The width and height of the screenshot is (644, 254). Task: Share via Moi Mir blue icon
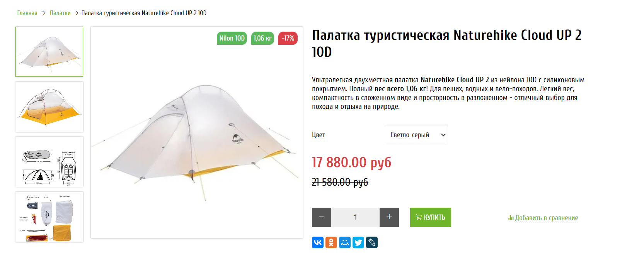[x=345, y=242]
